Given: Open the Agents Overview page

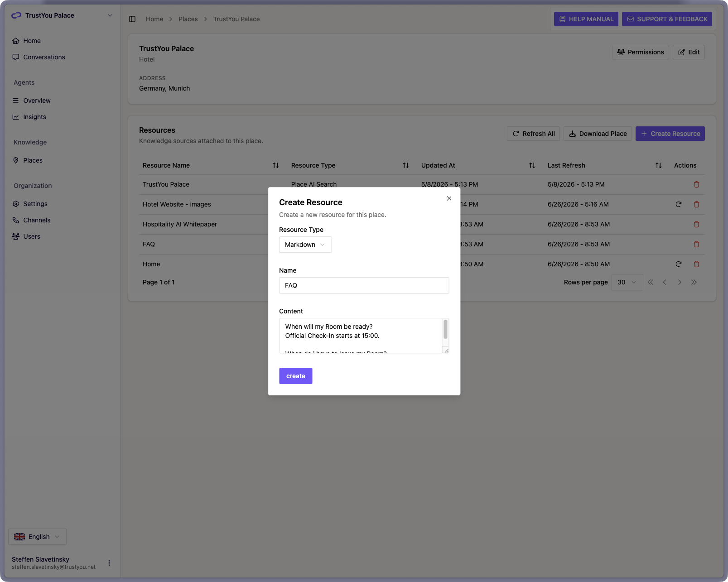Looking at the screenshot, I should [37, 101].
